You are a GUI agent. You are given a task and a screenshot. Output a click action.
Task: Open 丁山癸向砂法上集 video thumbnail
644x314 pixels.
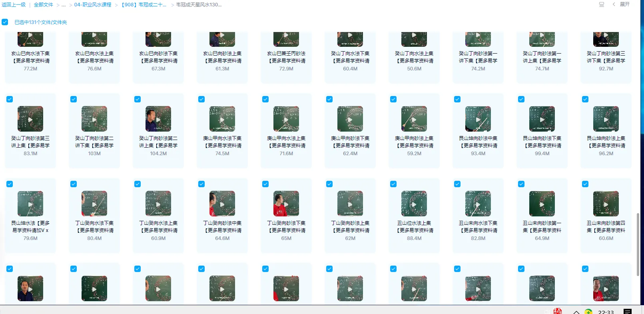(350, 204)
